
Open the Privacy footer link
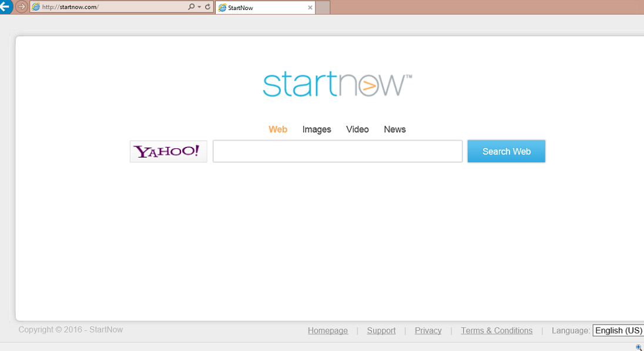[428, 330]
